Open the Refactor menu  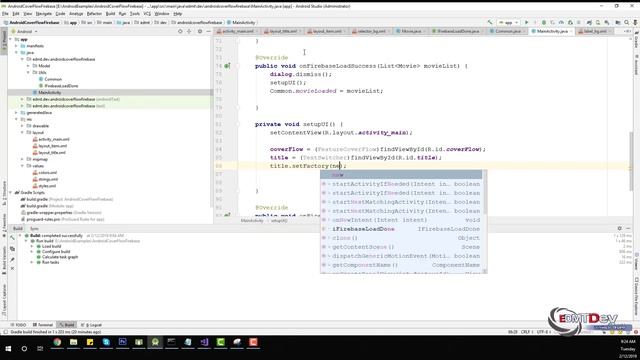point(94,14)
